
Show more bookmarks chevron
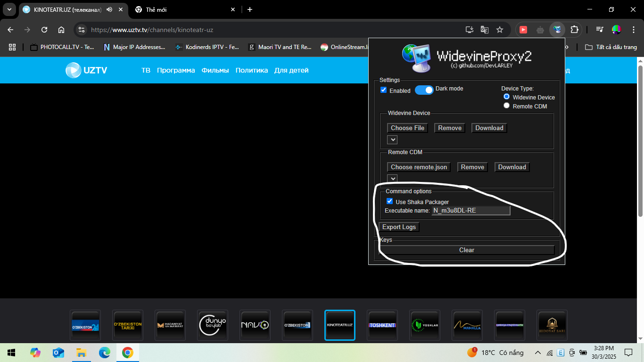567,47
